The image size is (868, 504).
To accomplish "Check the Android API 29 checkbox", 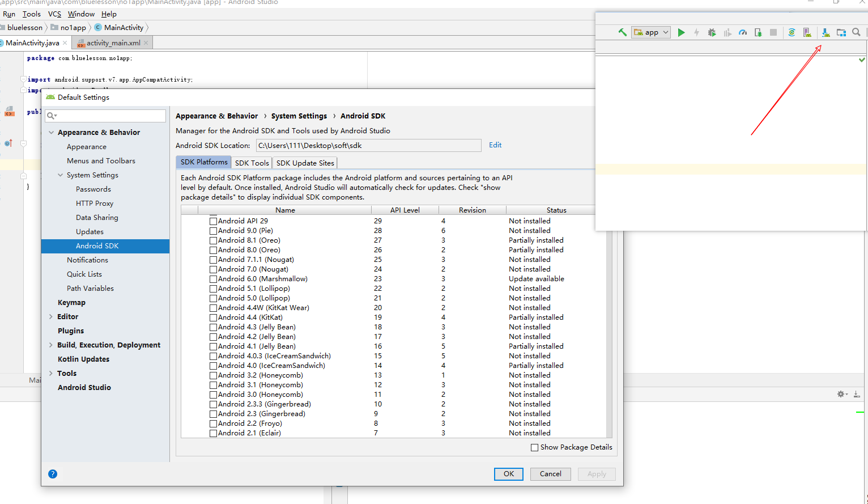I will coord(214,221).
